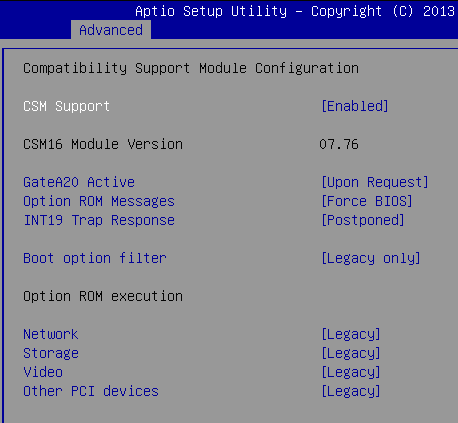Image resolution: width=458 pixels, height=423 pixels.
Task: Select the Option ROM Messages setting
Action: click(99, 201)
